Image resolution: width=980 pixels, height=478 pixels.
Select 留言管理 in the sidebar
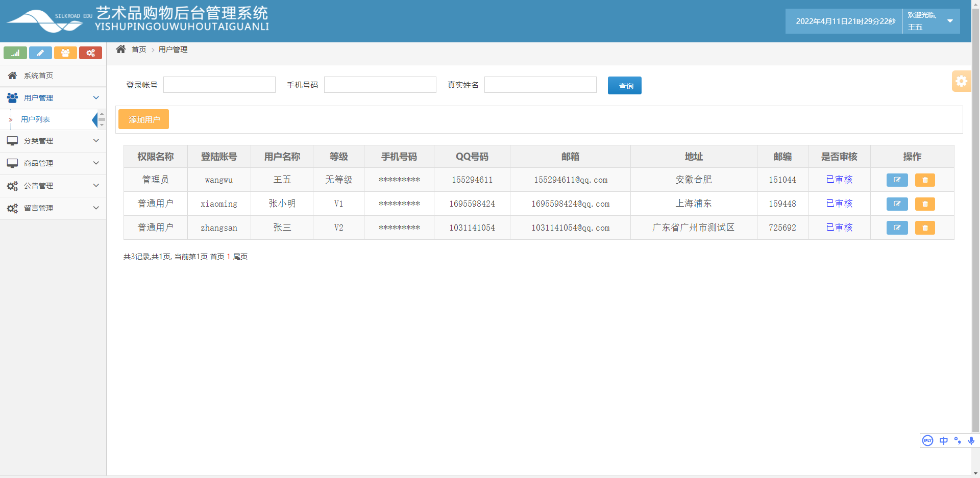coord(53,208)
